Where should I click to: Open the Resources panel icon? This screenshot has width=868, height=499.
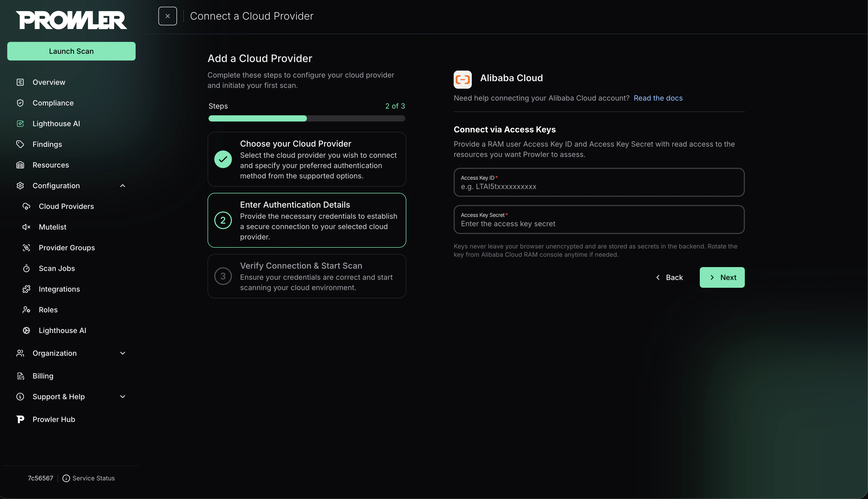[x=20, y=165]
